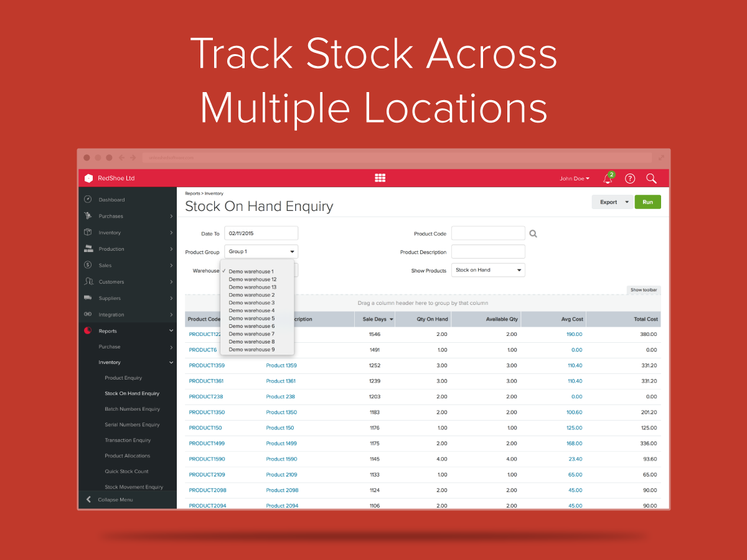Viewport: 747px width, 560px height.
Task: Click the Sales dollar icon
Action: coord(88,265)
